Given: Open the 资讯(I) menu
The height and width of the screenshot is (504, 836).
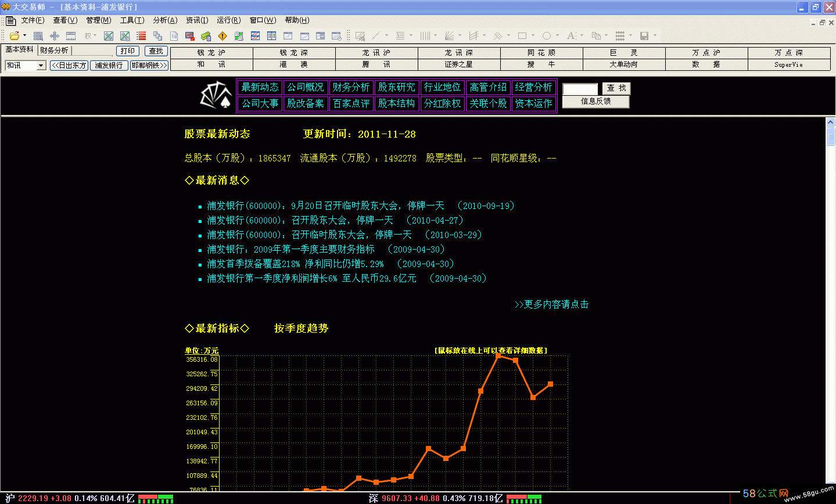Looking at the screenshot, I should click(197, 20).
